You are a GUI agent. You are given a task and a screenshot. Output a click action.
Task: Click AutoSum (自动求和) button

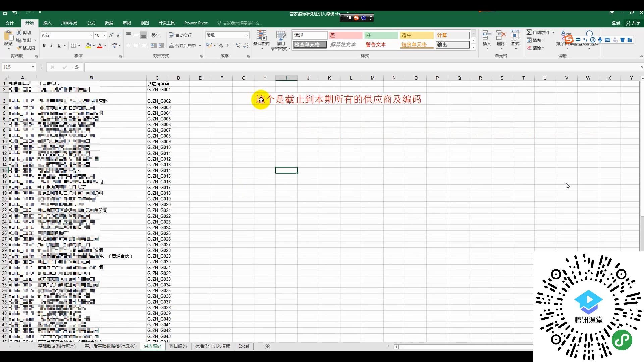coord(538,32)
